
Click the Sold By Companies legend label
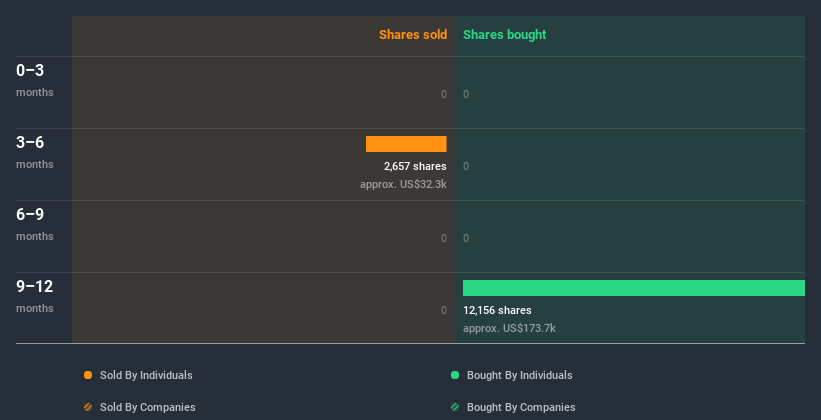(x=148, y=407)
